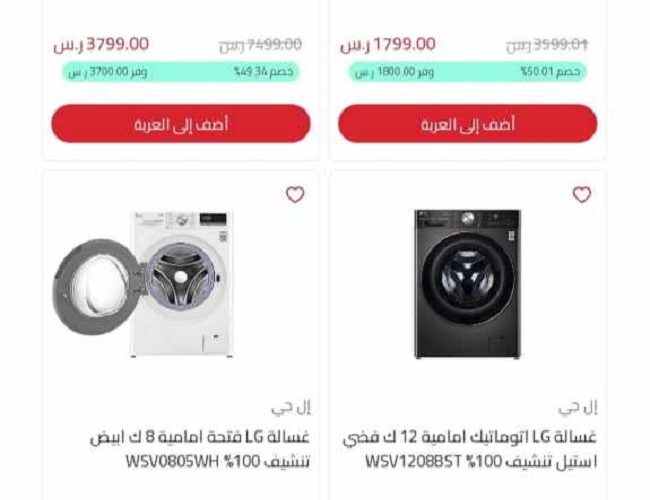The height and width of the screenshot is (500, 650).
Task: Click the save 1800.00 SAR label
Action: [394, 72]
